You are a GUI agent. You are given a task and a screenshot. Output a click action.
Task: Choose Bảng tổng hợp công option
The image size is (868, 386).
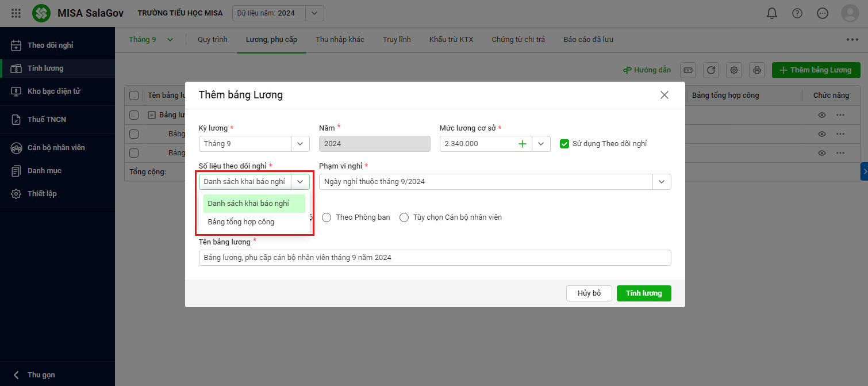point(254,222)
